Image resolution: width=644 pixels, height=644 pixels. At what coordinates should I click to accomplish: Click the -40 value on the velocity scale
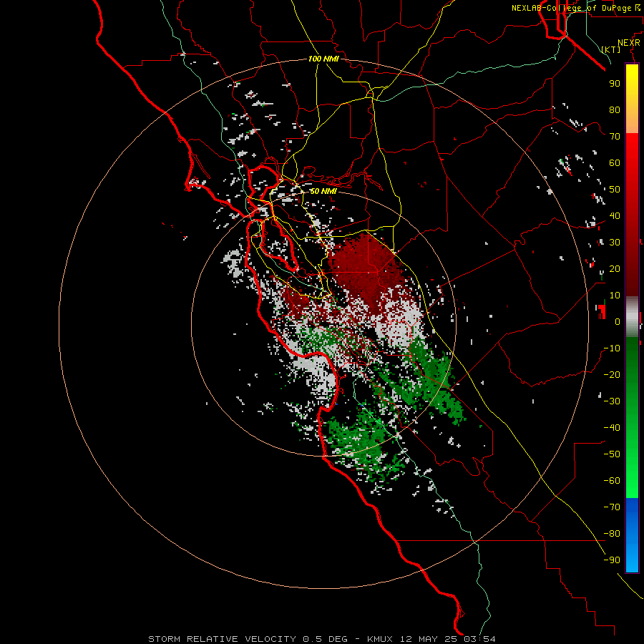tap(612, 428)
